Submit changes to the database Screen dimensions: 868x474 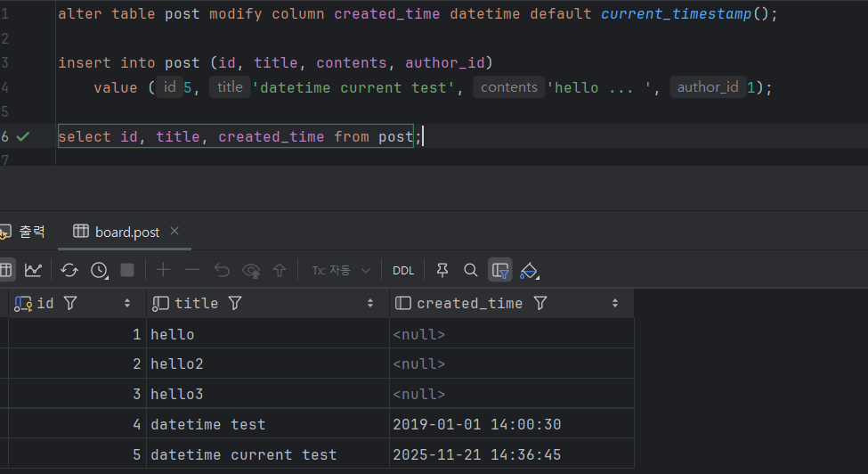pyautogui.click(x=280, y=270)
